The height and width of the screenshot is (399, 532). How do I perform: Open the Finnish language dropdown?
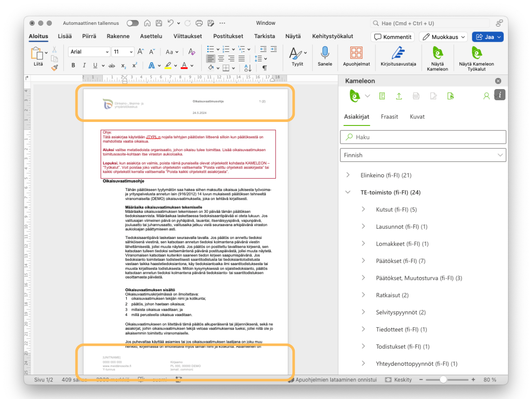pos(423,155)
